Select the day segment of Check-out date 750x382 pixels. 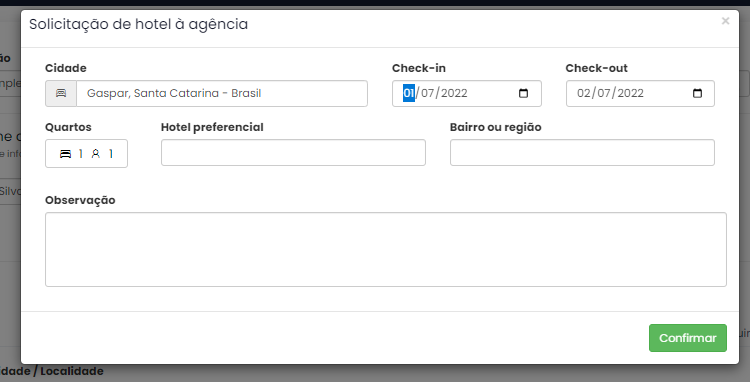point(584,93)
